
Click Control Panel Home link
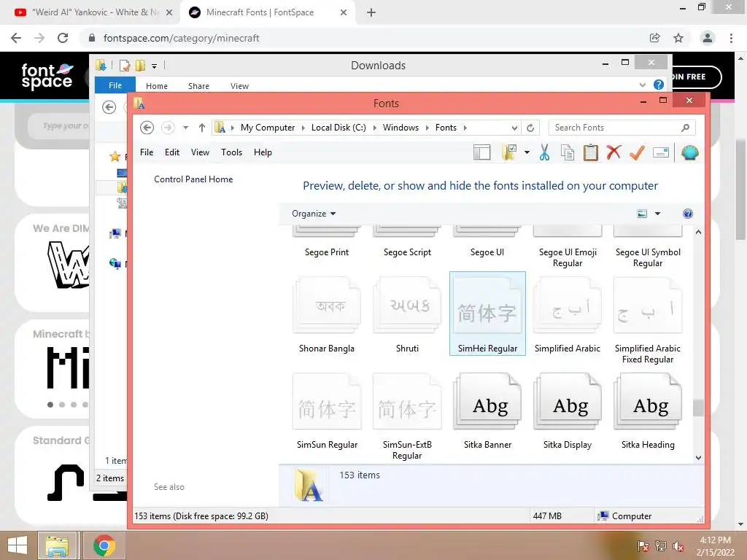[x=193, y=179]
